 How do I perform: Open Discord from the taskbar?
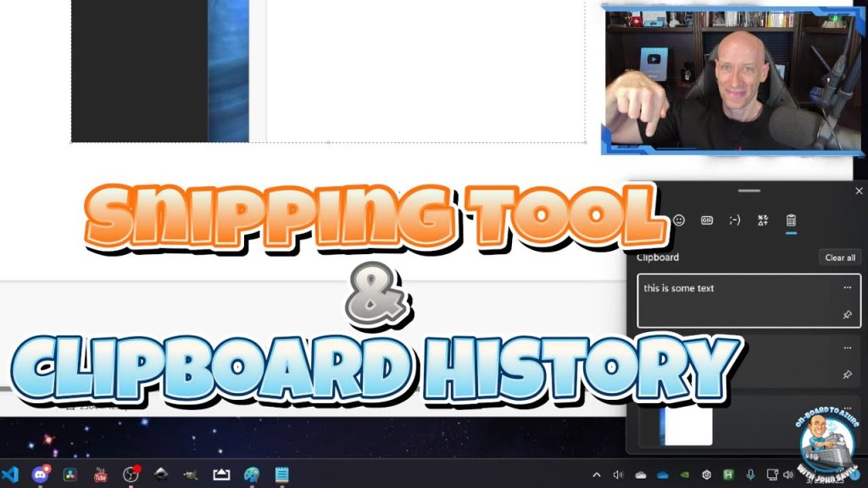41,474
